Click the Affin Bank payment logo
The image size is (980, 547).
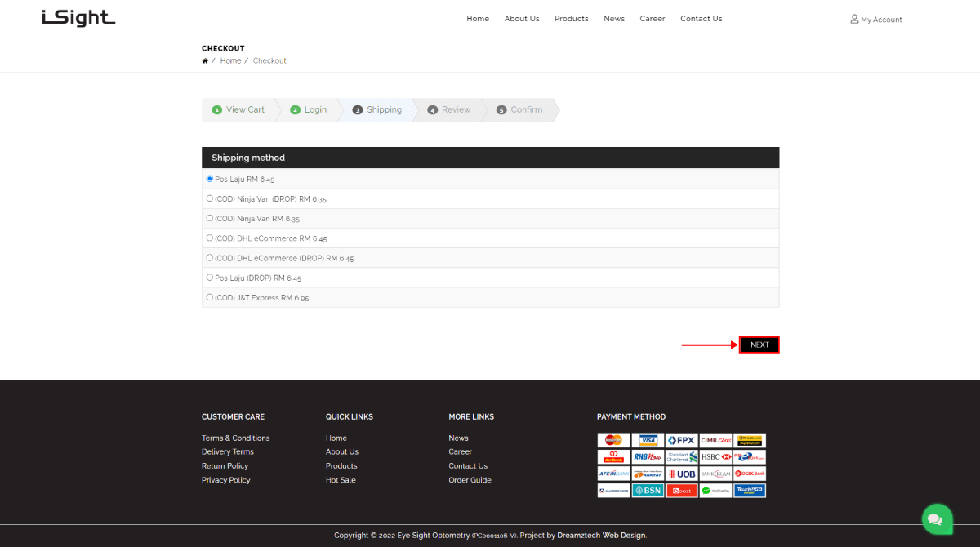pyautogui.click(x=613, y=474)
